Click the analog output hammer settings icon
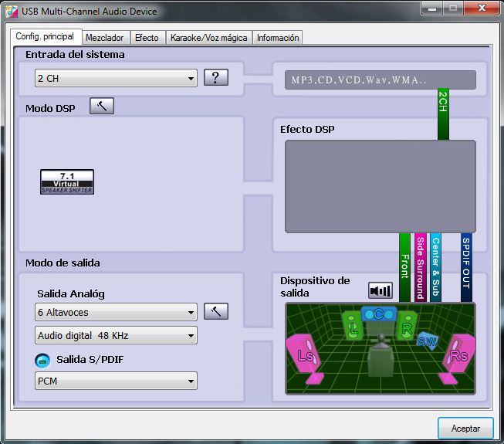Viewport: 504px width, 444px height. [216, 312]
